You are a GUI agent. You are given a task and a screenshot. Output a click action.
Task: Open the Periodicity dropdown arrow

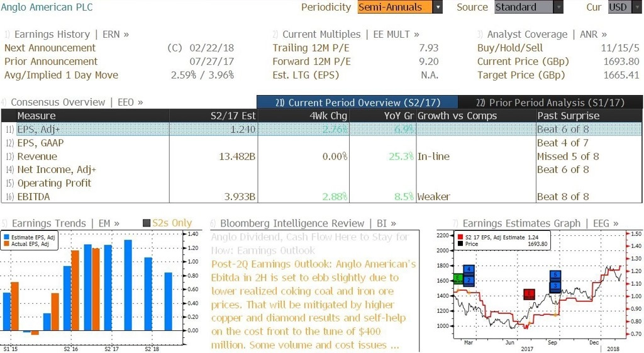point(438,7)
